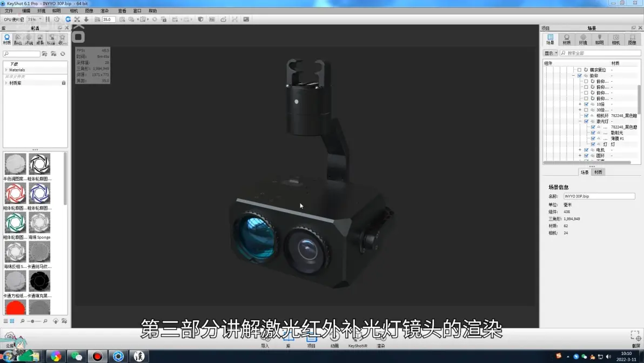Click the pan camera crossed-arrows icon
Image resolution: width=644 pixels, height=363 pixels.
[77, 19]
